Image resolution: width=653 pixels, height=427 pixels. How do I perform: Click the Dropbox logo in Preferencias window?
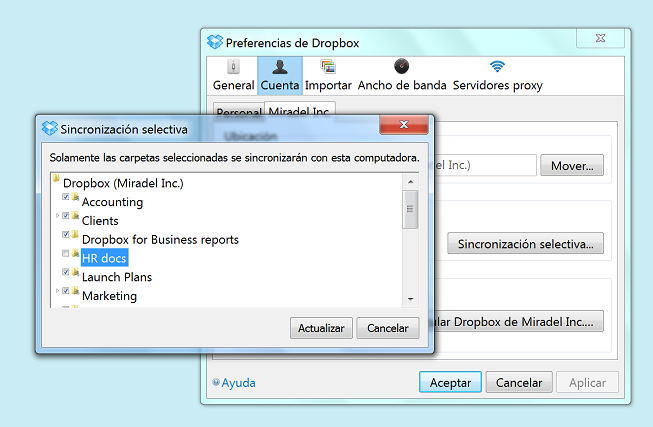pyautogui.click(x=215, y=42)
